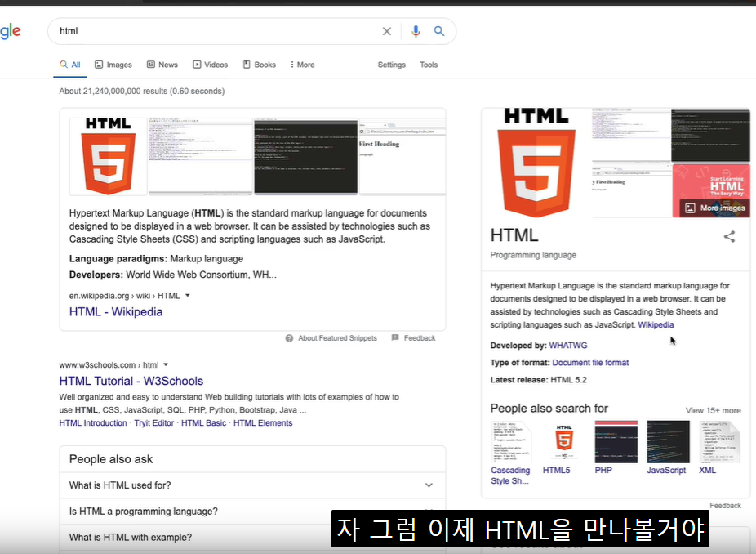756x554 pixels.
Task: Click the HTML5 logo in featured snippet
Action: [109, 157]
